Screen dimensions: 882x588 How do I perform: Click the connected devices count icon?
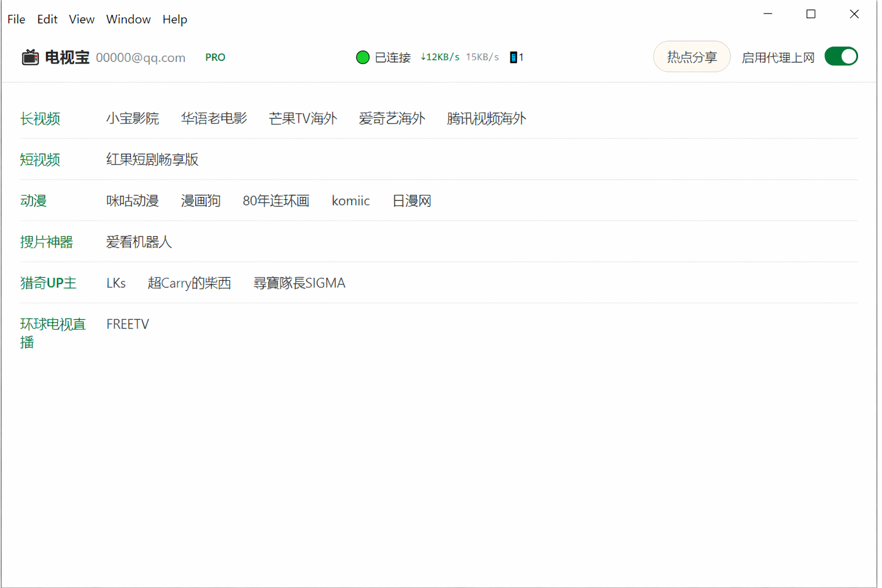[513, 57]
